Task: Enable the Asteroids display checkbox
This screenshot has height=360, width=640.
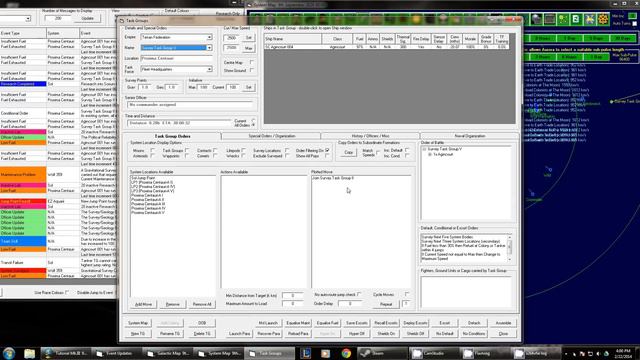Action: pyautogui.click(x=152, y=156)
